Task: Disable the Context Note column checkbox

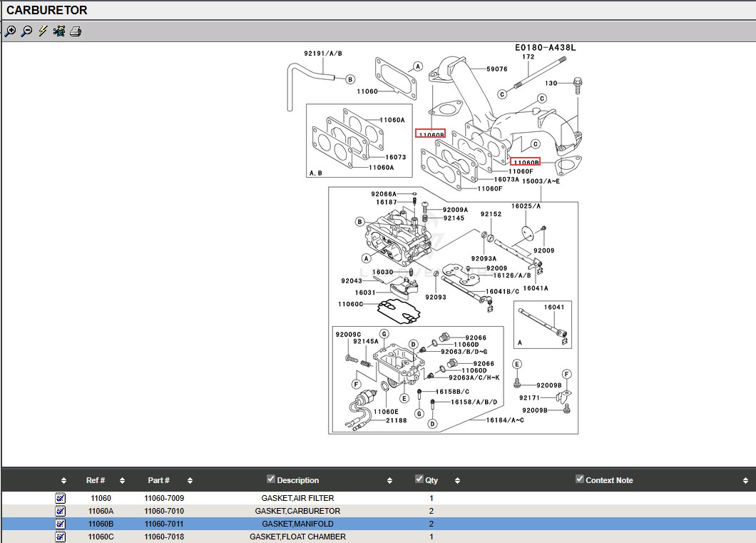Action: [x=580, y=479]
